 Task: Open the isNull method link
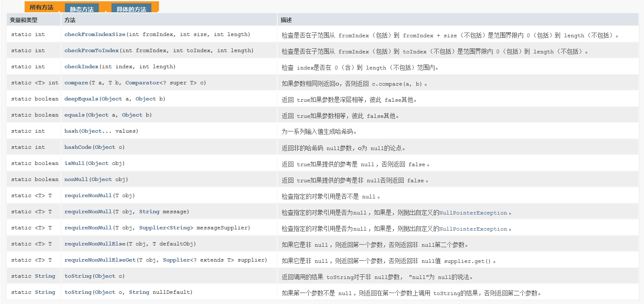point(75,163)
